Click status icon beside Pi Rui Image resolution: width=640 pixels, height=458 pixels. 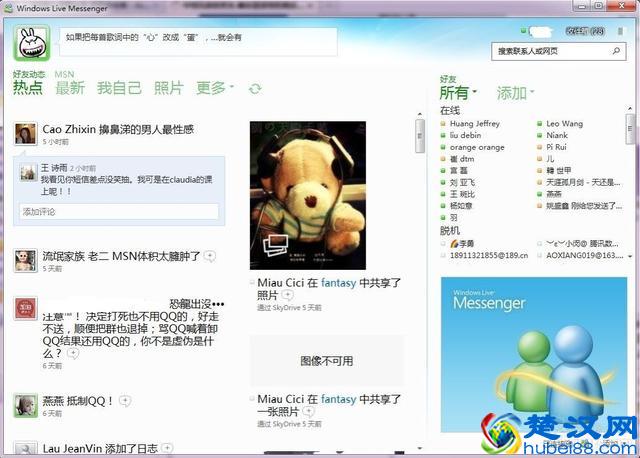539,147
